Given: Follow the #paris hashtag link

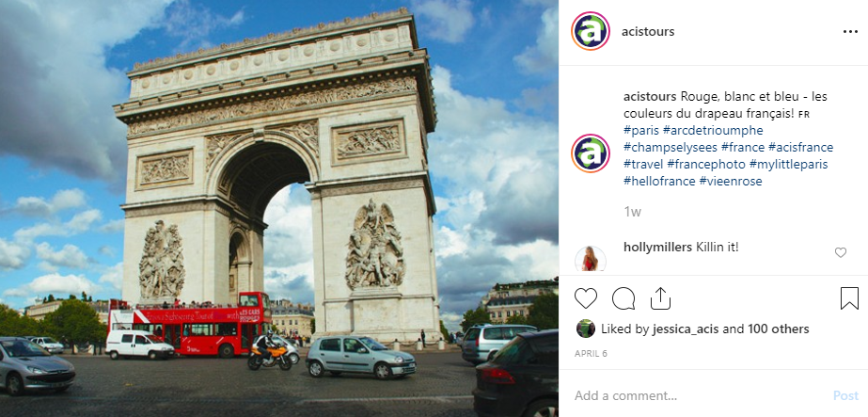Looking at the screenshot, I should (x=641, y=131).
